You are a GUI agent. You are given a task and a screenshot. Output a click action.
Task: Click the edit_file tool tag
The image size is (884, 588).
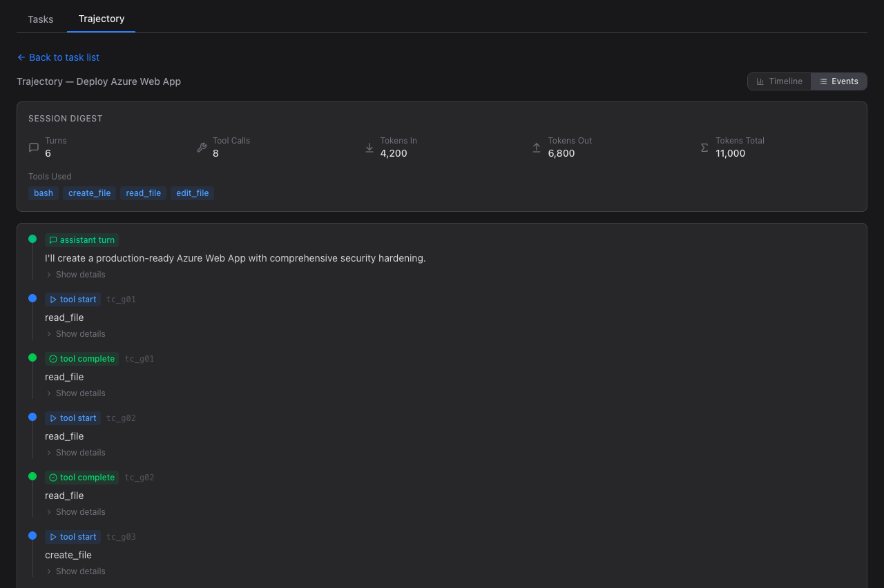192,193
